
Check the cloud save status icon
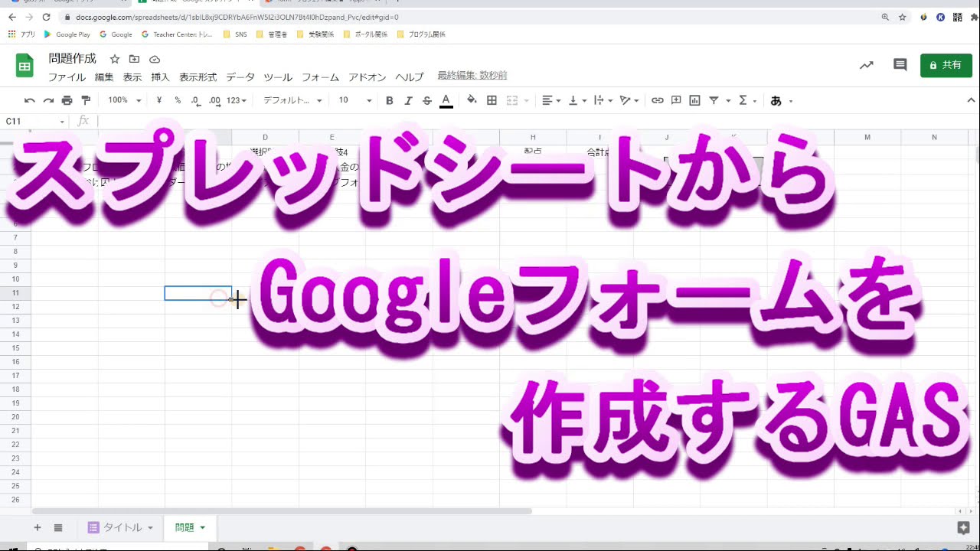click(x=155, y=59)
